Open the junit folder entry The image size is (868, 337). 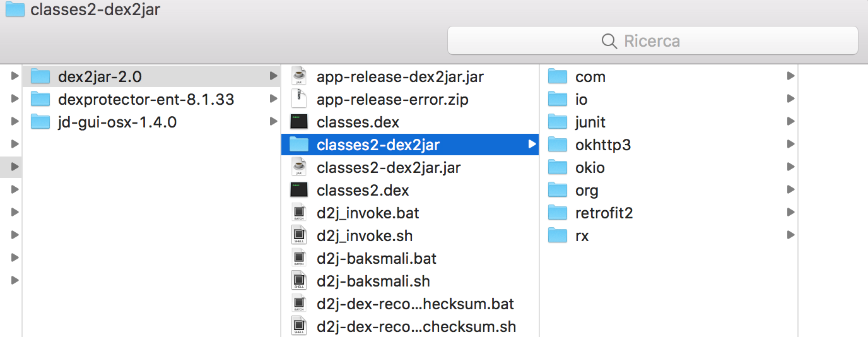point(590,122)
